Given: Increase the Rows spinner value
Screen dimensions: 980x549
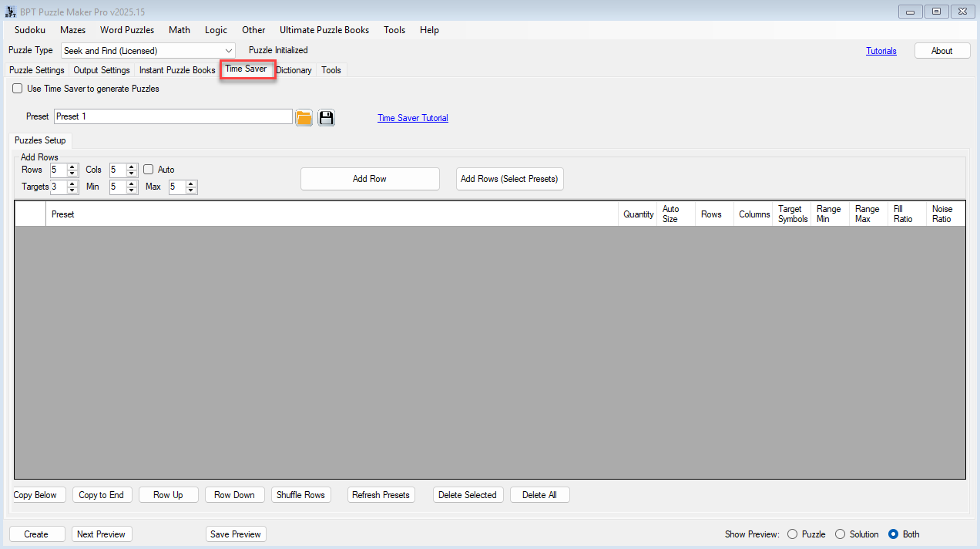Looking at the screenshot, I should pos(72,167).
